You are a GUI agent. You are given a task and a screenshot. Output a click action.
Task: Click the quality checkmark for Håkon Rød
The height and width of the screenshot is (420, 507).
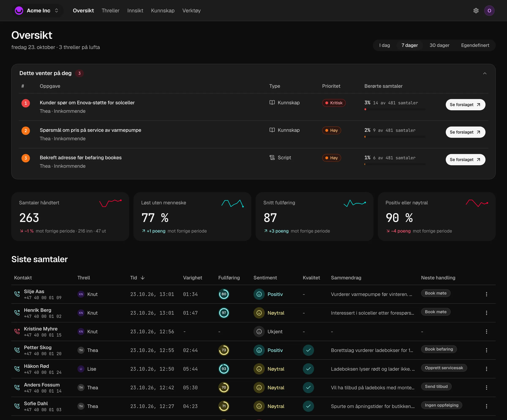(x=308, y=369)
